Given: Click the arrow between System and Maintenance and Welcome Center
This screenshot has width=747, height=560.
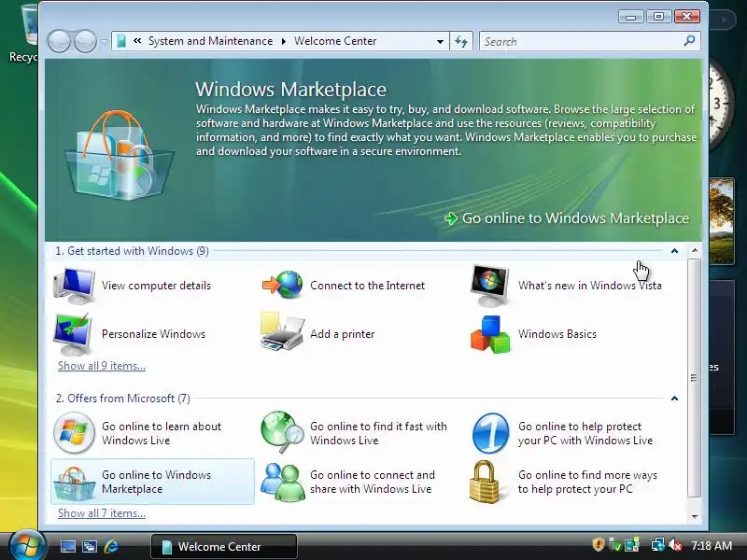Looking at the screenshot, I should point(284,41).
